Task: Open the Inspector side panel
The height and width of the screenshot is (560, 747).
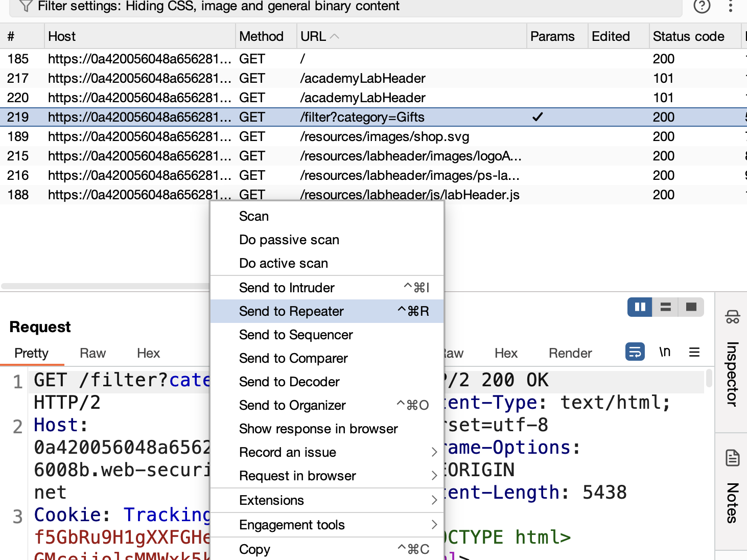Action: 732,358
